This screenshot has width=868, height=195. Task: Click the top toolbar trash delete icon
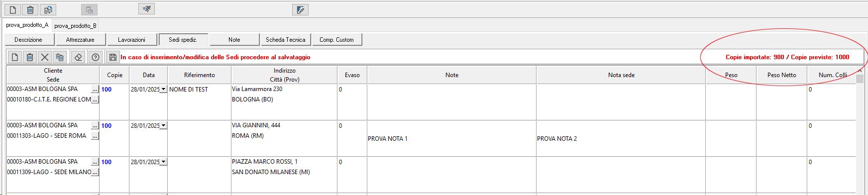click(x=30, y=9)
